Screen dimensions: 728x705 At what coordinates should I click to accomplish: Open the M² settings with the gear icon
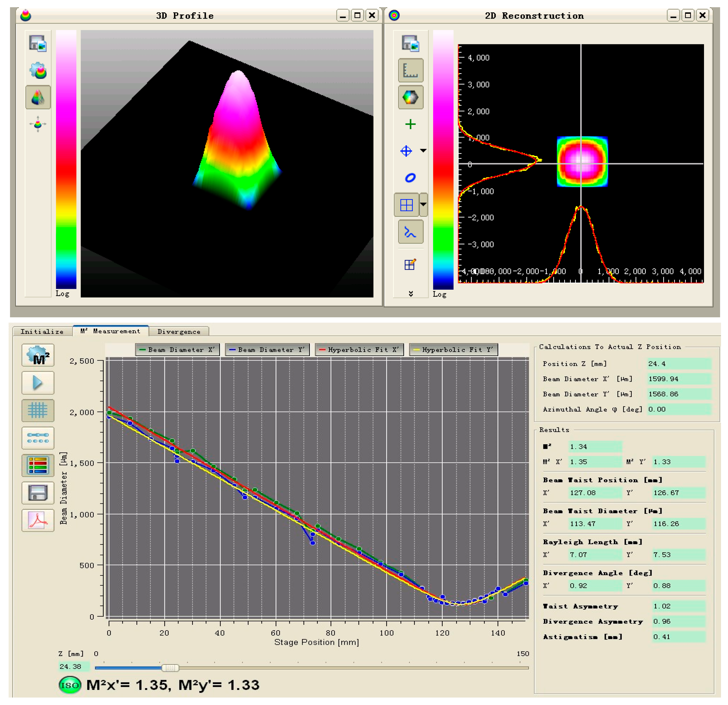click(x=38, y=355)
